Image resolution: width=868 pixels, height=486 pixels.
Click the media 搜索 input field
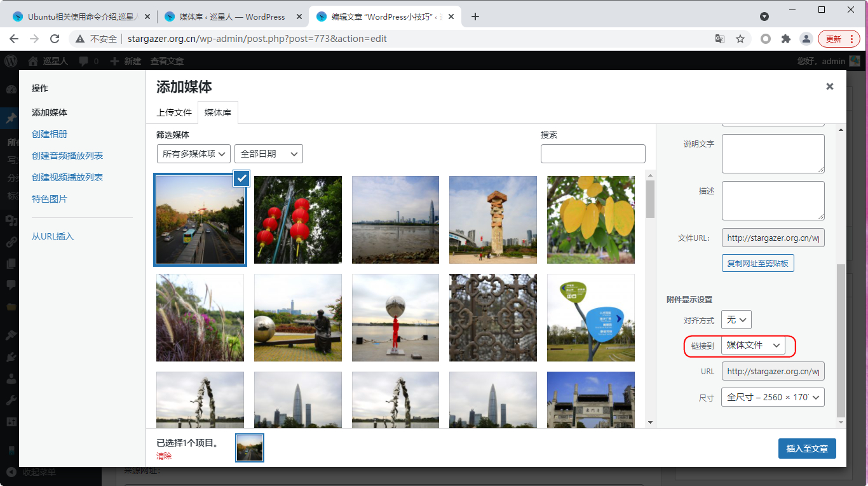(x=592, y=154)
